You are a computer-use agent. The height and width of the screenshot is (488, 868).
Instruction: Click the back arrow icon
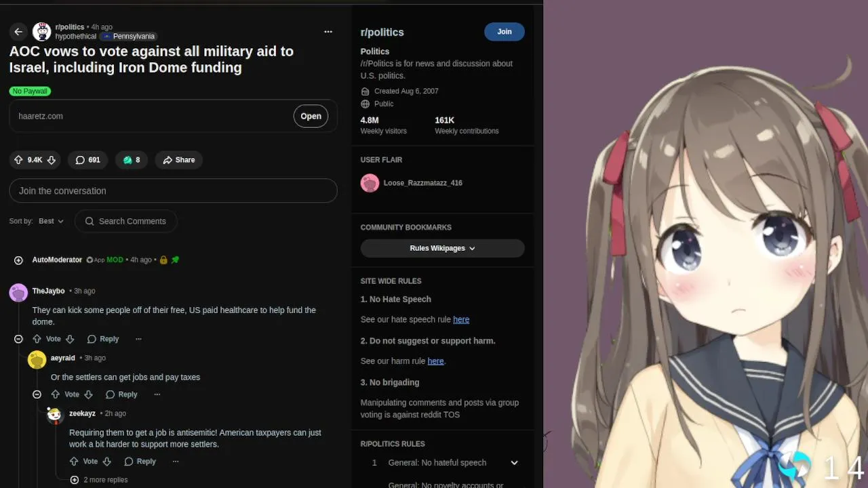[18, 32]
